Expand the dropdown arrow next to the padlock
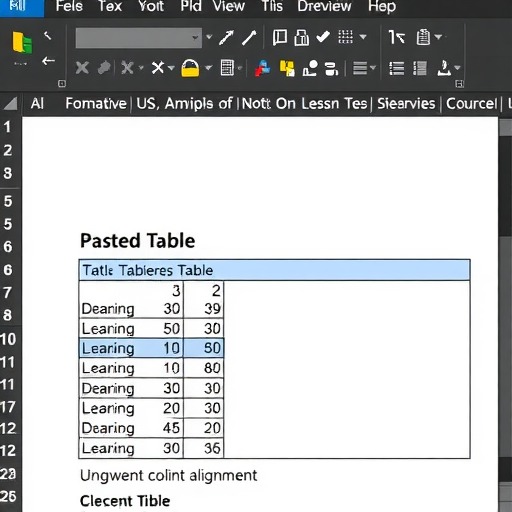512x512 pixels. (209, 68)
